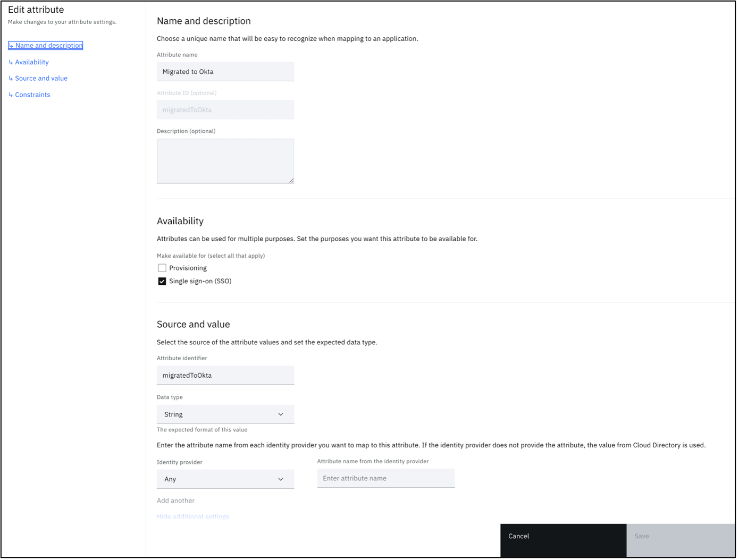739x560 pixels.
Task: Go to the Constraints section
Action: 32,94
